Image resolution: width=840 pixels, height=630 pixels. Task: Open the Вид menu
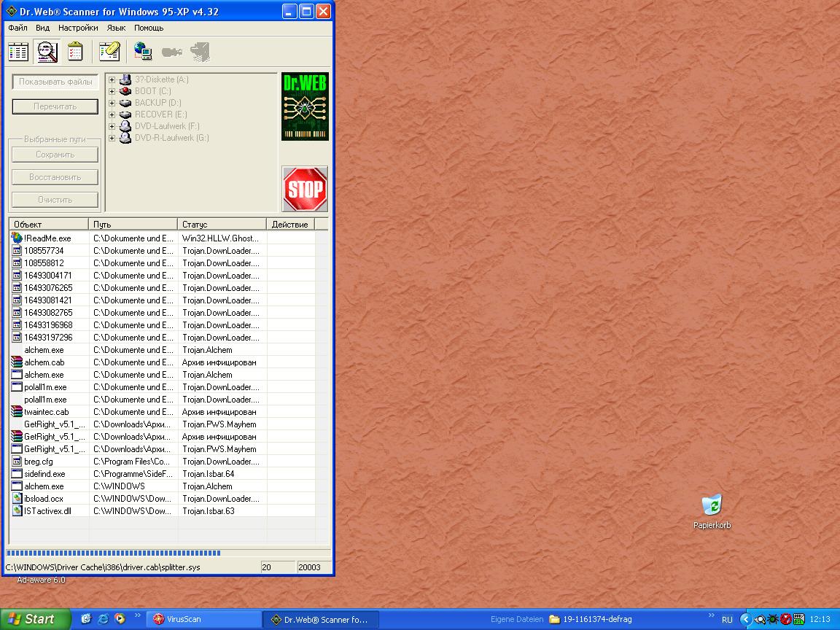tap(42, 28)
